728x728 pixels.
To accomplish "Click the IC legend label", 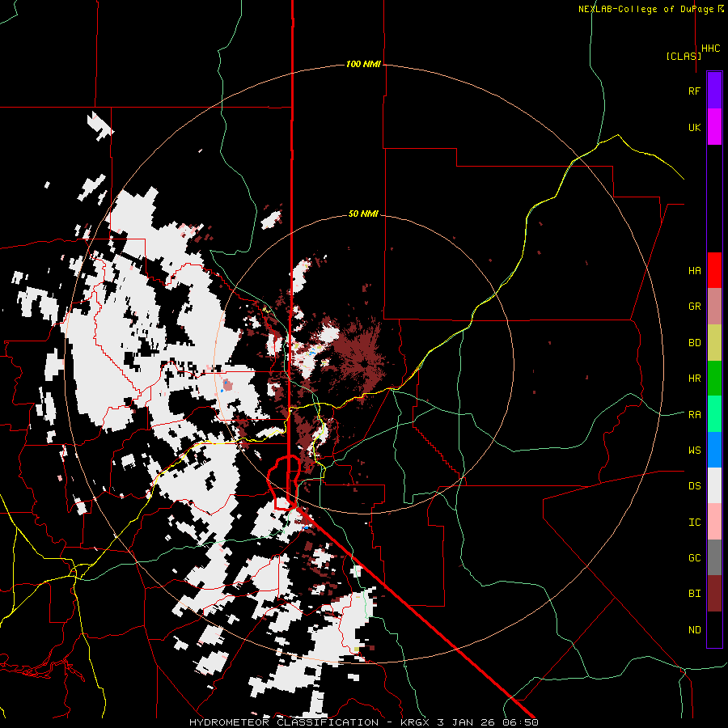I will 694,522.
